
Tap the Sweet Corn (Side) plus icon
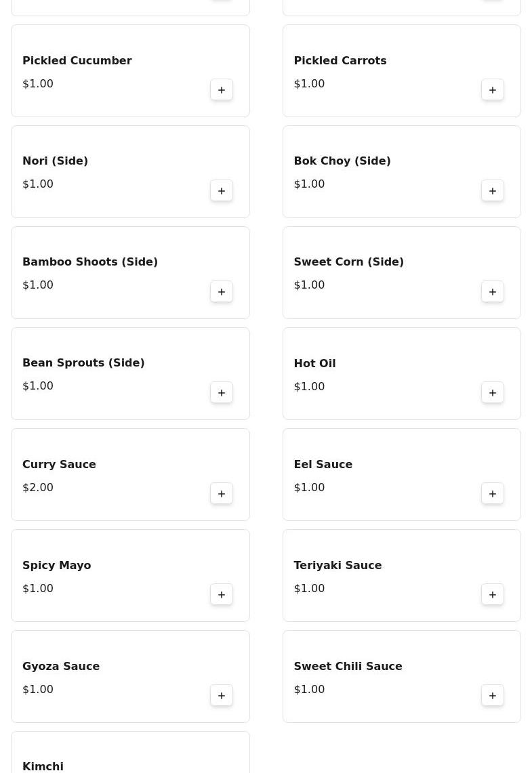493,292
